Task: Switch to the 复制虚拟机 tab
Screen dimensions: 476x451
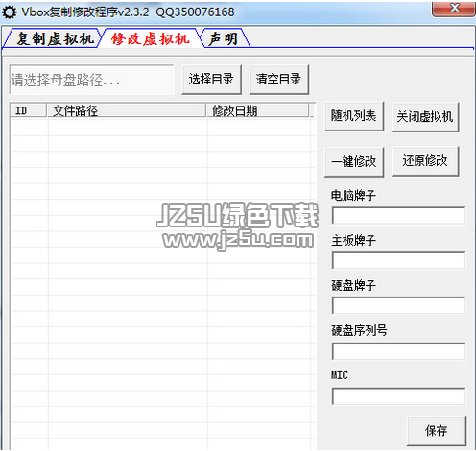Action: click(x=54, y=38)
